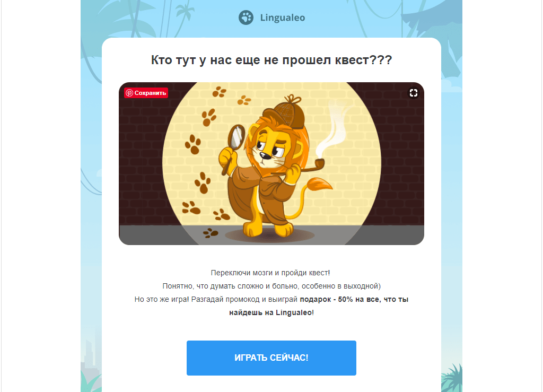
Task: Click the headline about the квест
Action: [x=271, y=60]
